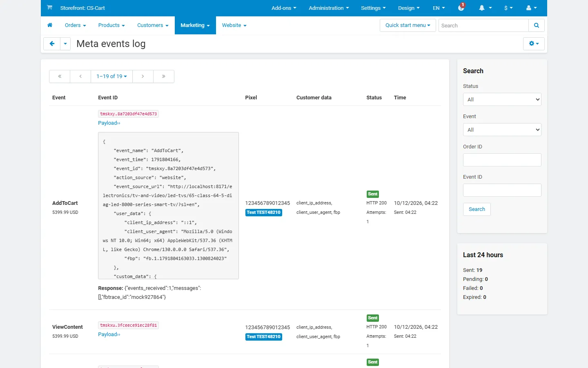Toggle Payload link for AddToCart event
Image resolution: width=588 pixels, height=368 pixels.
pyautogui.click(x=109, y=123)
